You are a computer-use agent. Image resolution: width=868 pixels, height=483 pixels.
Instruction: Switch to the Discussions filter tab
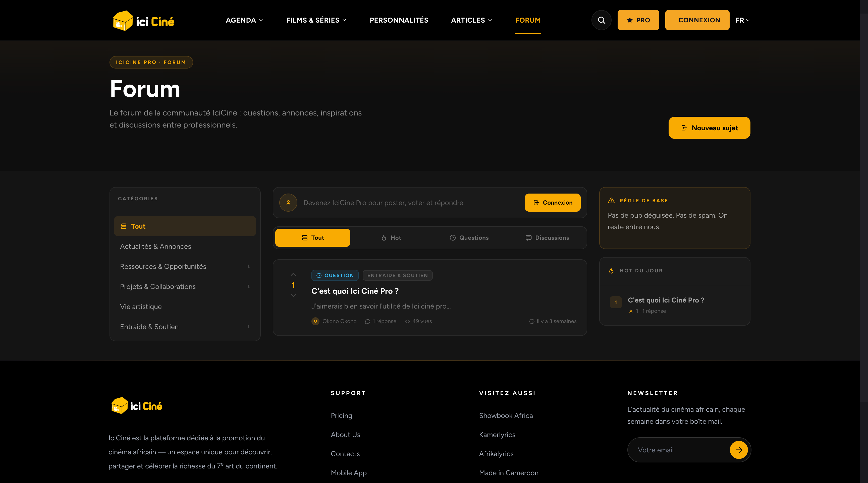click(547, 238)
